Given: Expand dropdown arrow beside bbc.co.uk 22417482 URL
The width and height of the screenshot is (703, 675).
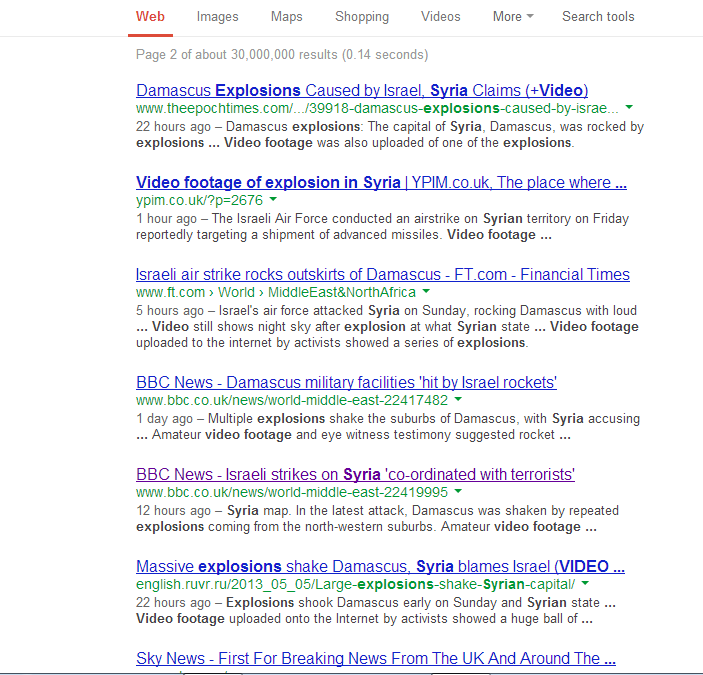Looking at the screenshot, I should [x=458, y=399].
